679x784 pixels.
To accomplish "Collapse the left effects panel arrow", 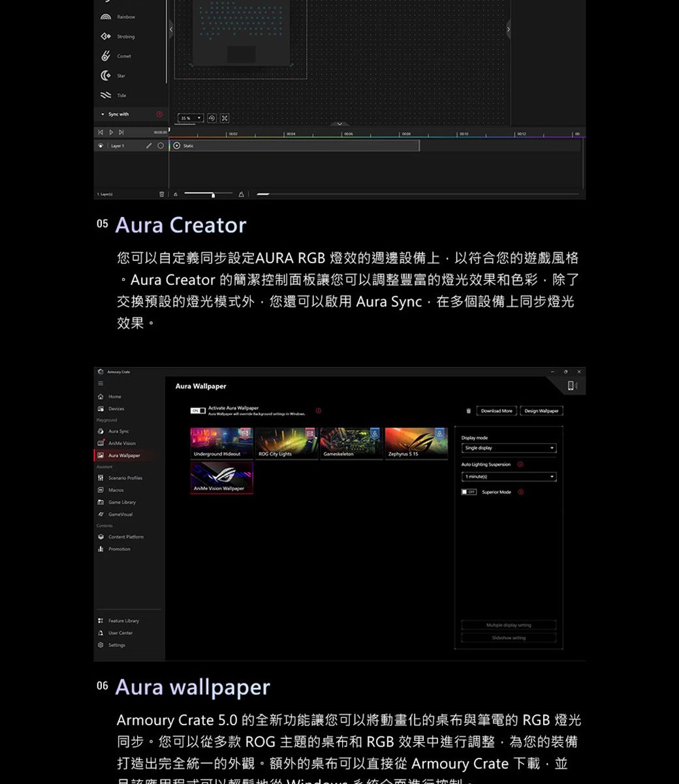I will tap(172, 29).
